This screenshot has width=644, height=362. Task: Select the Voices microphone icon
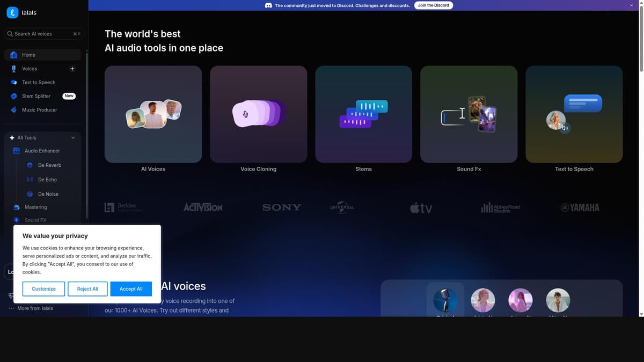14,69
